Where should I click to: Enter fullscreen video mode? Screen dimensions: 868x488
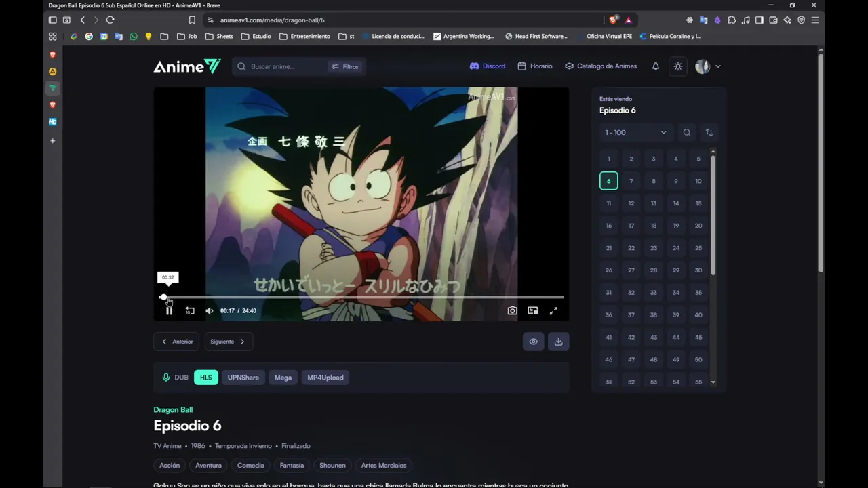(x=553, y=310)
